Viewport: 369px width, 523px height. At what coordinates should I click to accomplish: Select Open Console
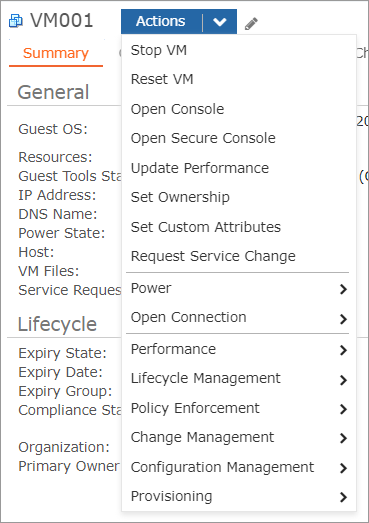239,109
